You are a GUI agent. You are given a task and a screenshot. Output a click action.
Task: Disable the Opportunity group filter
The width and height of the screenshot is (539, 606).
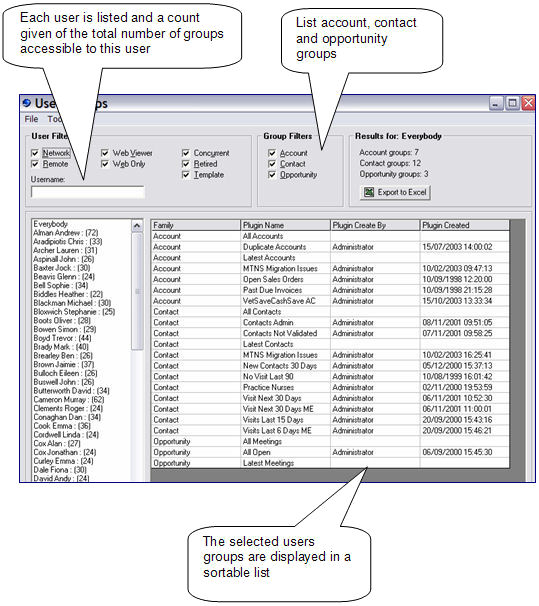click(x=272, y=175)
